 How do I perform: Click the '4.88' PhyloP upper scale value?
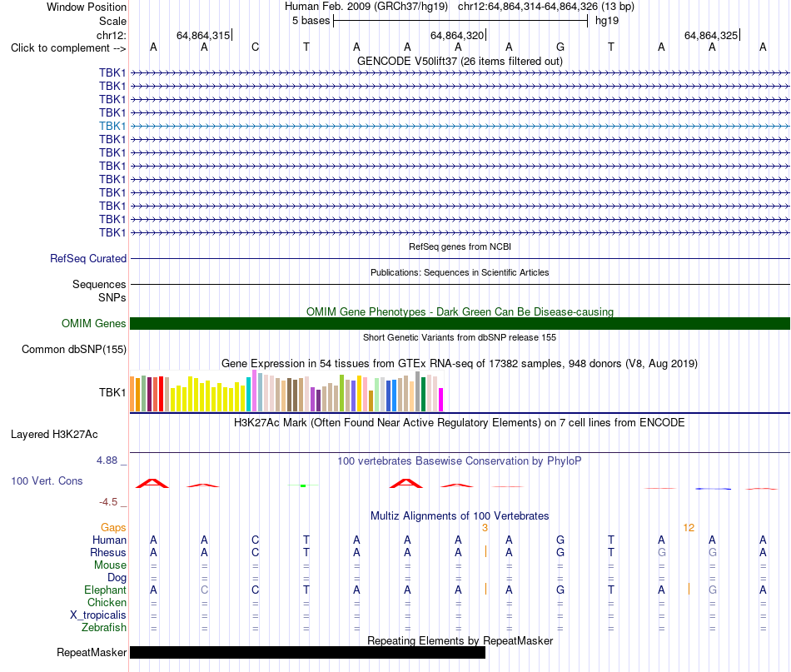tap(107, 460)
